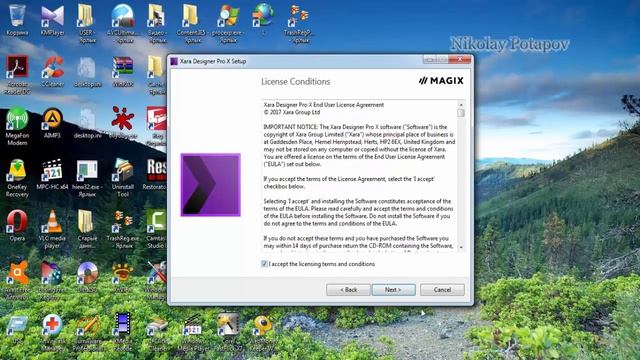
Task: Open the globe with arrows desktop shortcut
Action: coord(263,20)
